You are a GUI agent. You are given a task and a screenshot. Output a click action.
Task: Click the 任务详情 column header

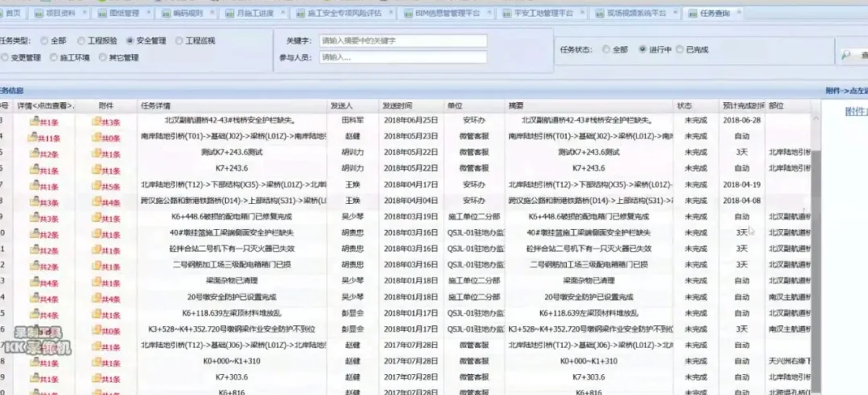coord(232,106)
